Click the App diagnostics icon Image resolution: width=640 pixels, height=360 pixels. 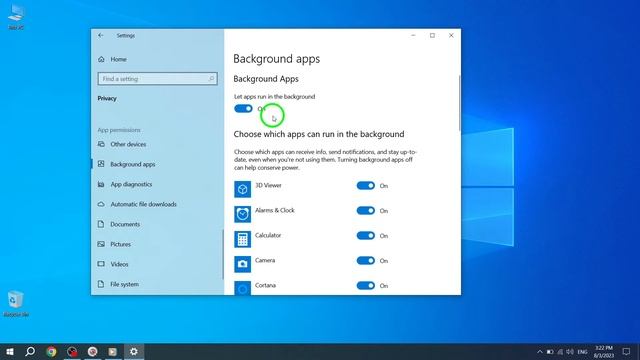coord(101,184)
